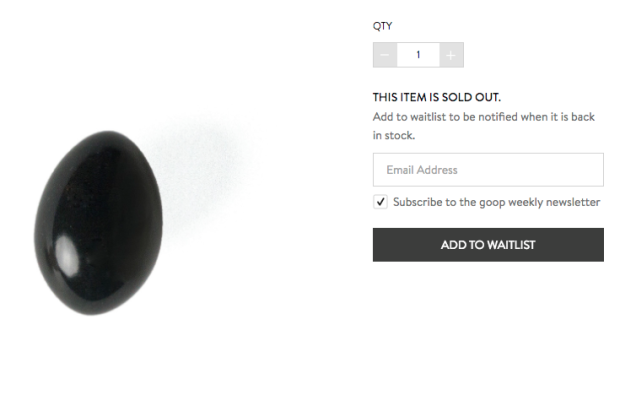Focus the Email Address input field

[x=488, y=170]
